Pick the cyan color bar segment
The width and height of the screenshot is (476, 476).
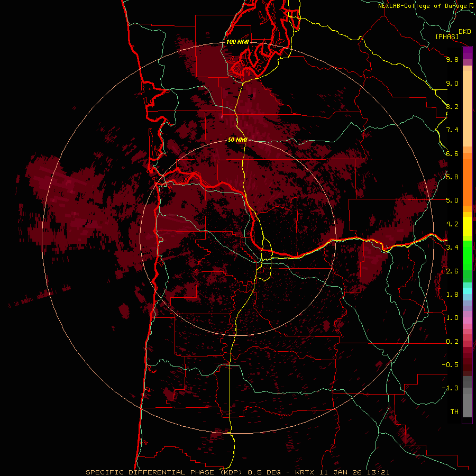467,290
